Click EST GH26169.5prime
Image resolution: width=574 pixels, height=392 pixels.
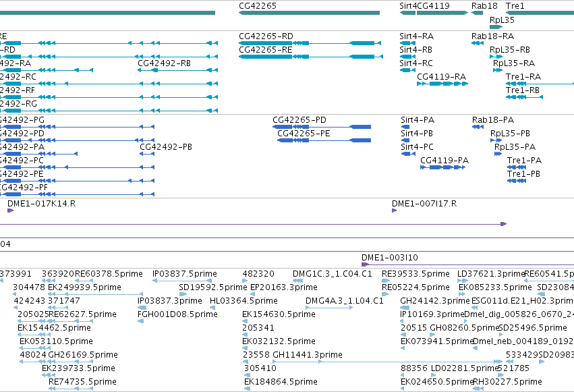[71, 362]
